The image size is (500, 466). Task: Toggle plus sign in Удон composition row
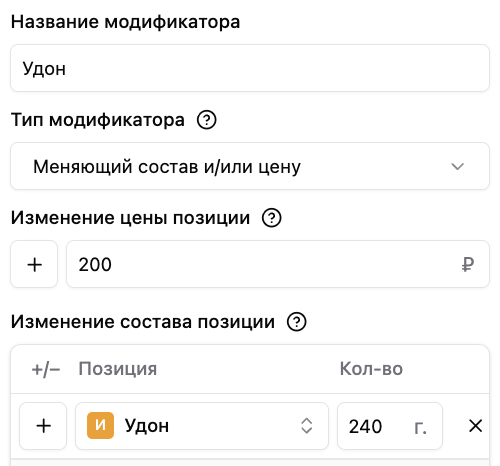pos(43,426)
